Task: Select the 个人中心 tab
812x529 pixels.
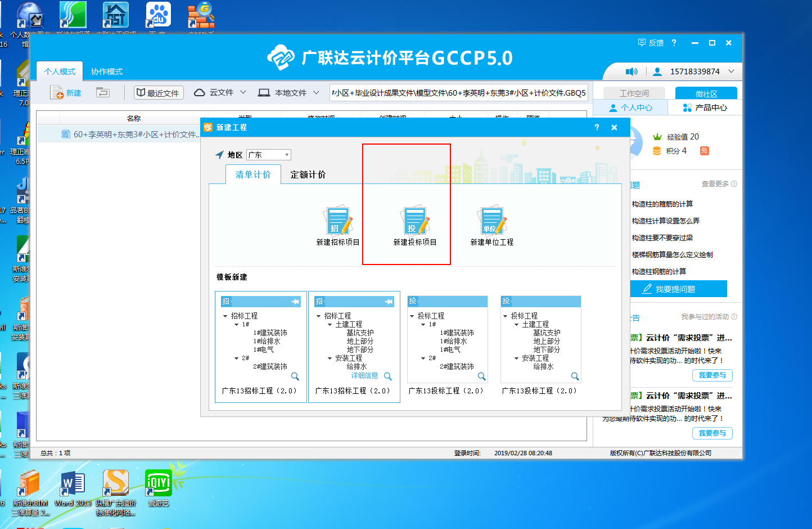Action: (631, 107)
